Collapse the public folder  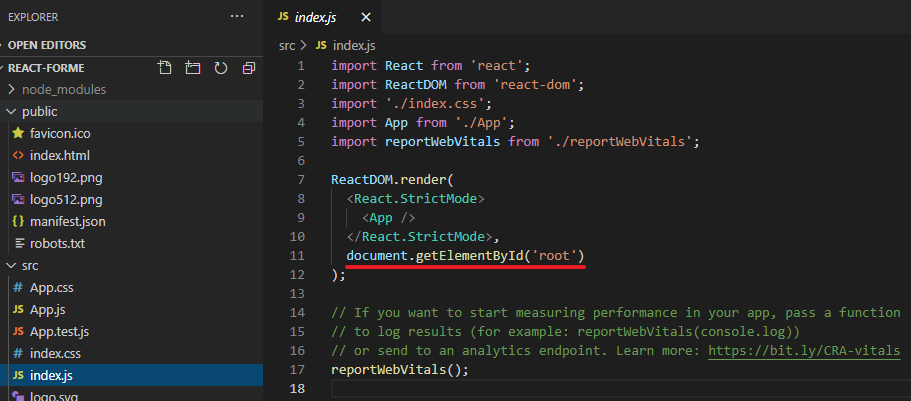[x=131, y=112]
